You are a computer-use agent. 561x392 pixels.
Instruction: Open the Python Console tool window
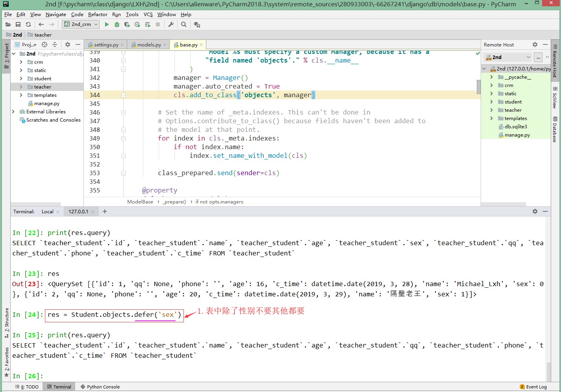click(x=100, y=387)
